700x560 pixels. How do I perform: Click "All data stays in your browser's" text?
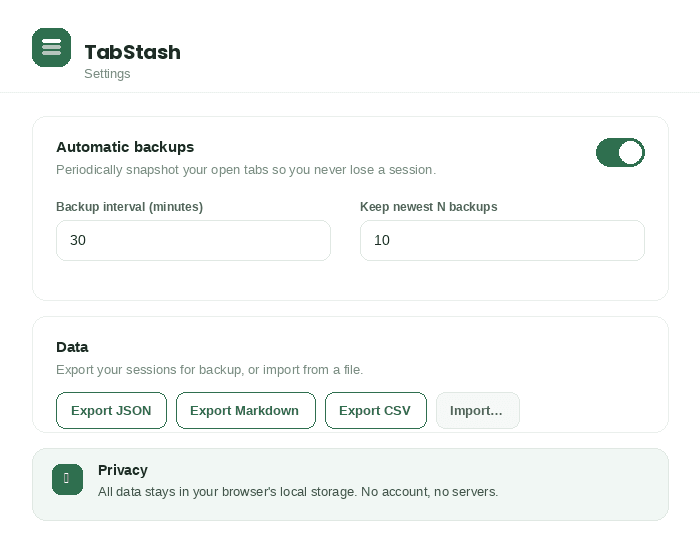[298, 492]
